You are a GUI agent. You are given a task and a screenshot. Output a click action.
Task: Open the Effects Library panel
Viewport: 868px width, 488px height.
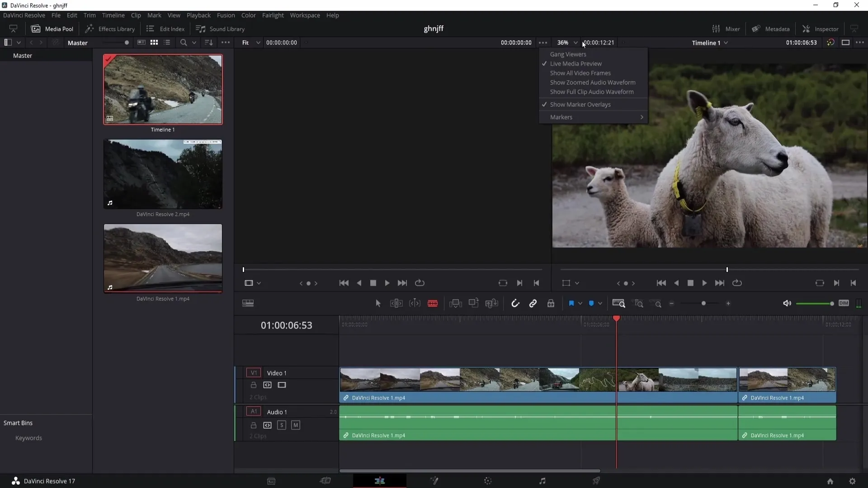tap(110, 28)
